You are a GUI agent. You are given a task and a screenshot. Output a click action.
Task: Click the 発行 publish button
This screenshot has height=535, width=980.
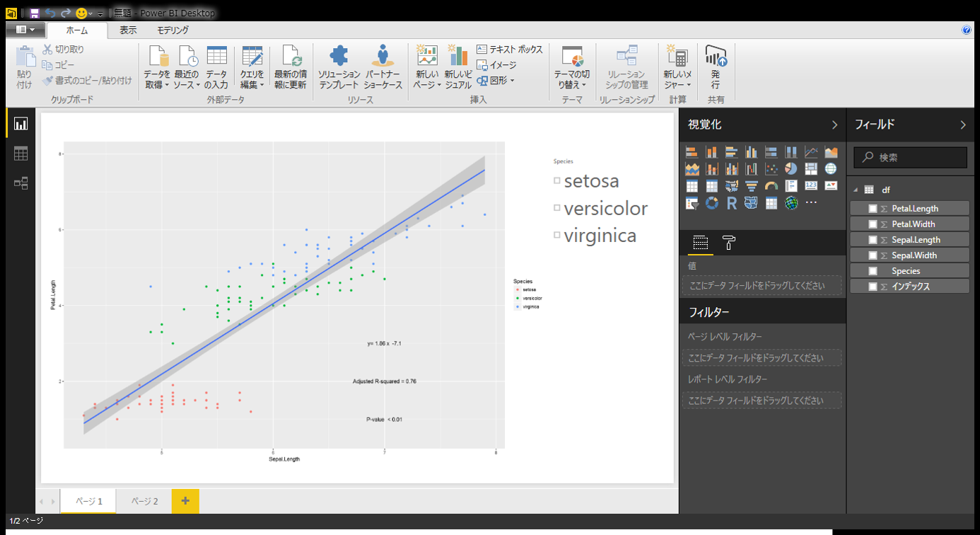click(x=716, y=67)
